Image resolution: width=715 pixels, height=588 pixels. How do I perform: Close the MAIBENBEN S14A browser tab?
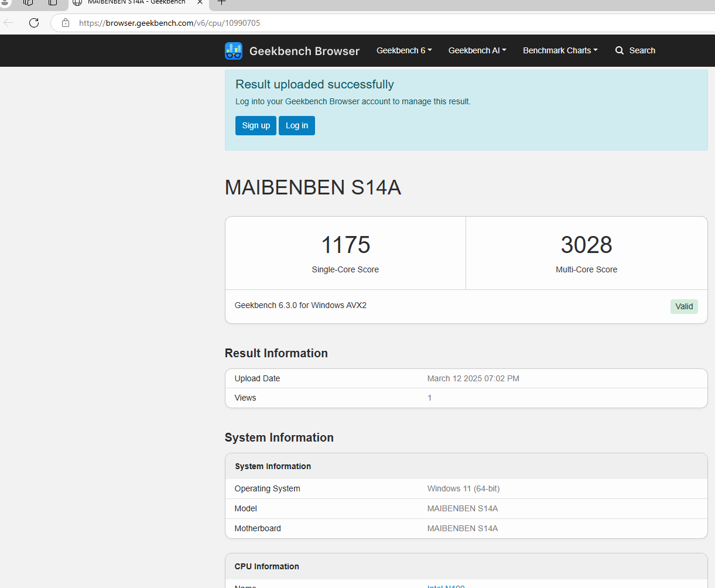[200, 2]
